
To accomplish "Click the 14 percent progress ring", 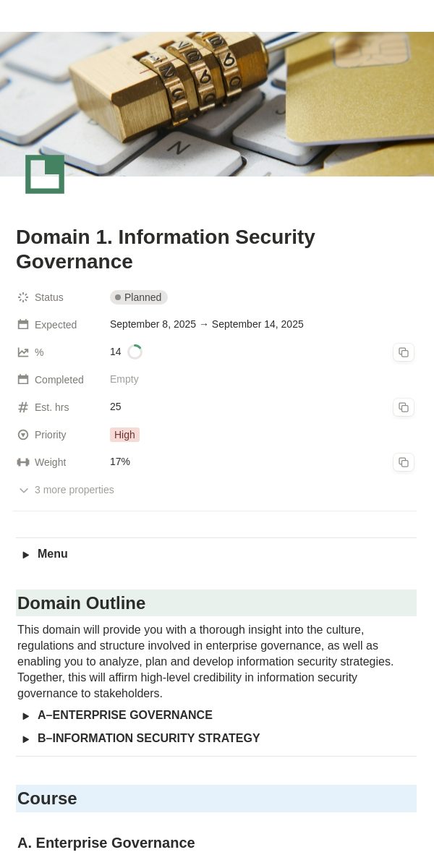I will 135,352.
